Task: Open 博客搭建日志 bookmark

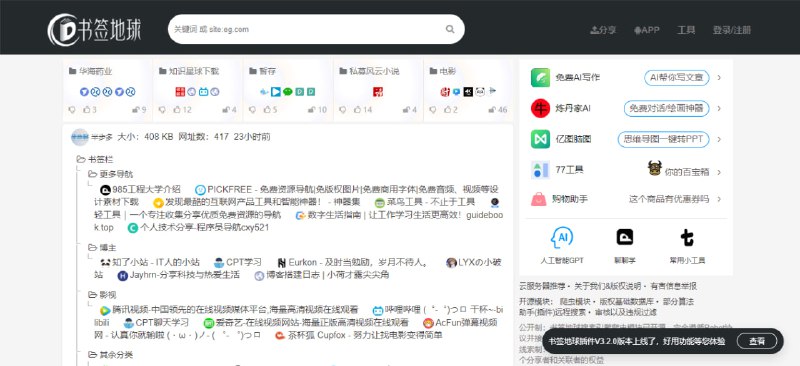Action: click(322, 275)
